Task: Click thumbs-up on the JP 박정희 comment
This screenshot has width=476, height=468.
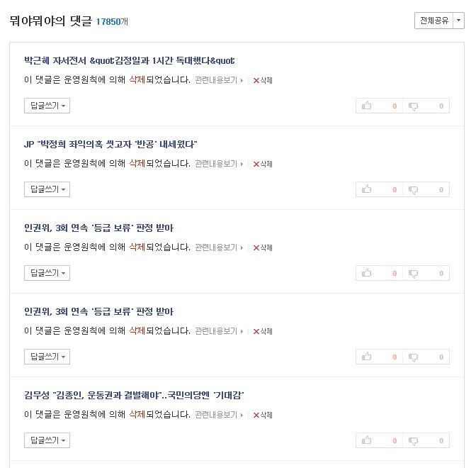Action: pos(379,189)
